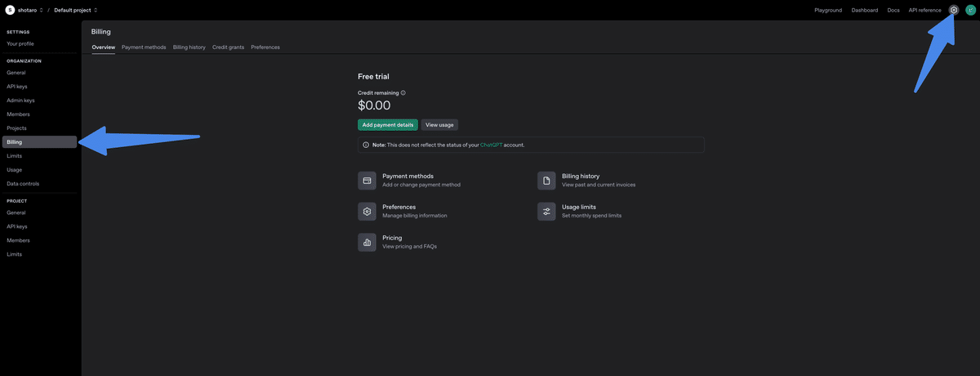980x376 pixels.
Task: Click the user profile avatar in top bar
Action: click(970, 10)
